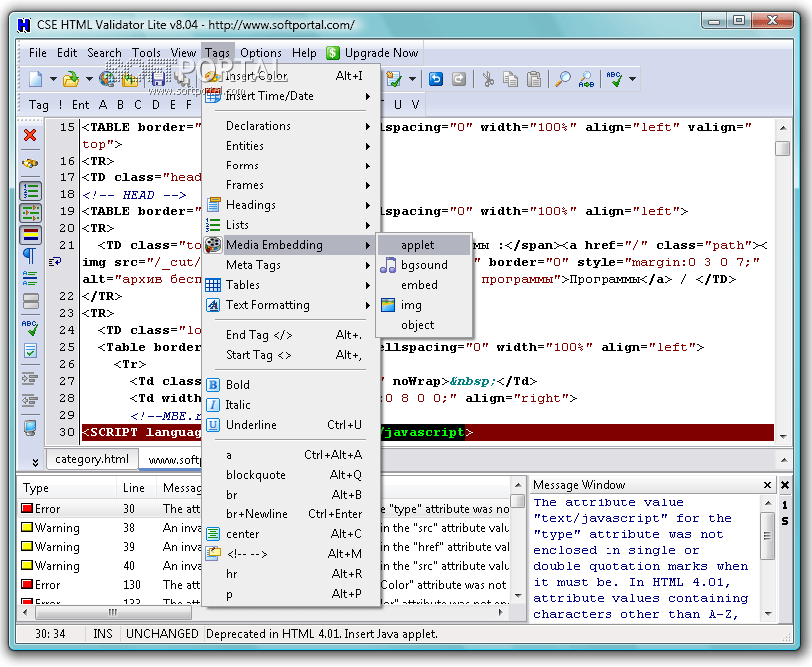Run the ABC spell check toolbar icon
The width and height of the screenshot is (812, 667).
(x=614, y=79)
